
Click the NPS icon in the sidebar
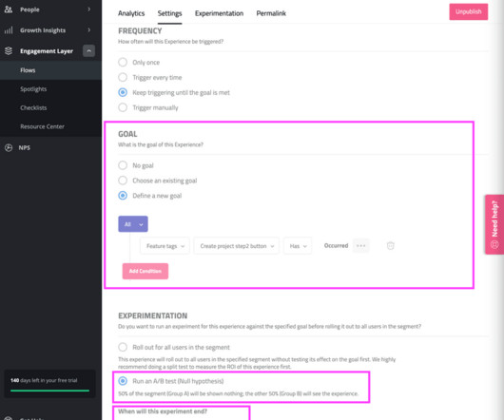(x=9, y=147)
